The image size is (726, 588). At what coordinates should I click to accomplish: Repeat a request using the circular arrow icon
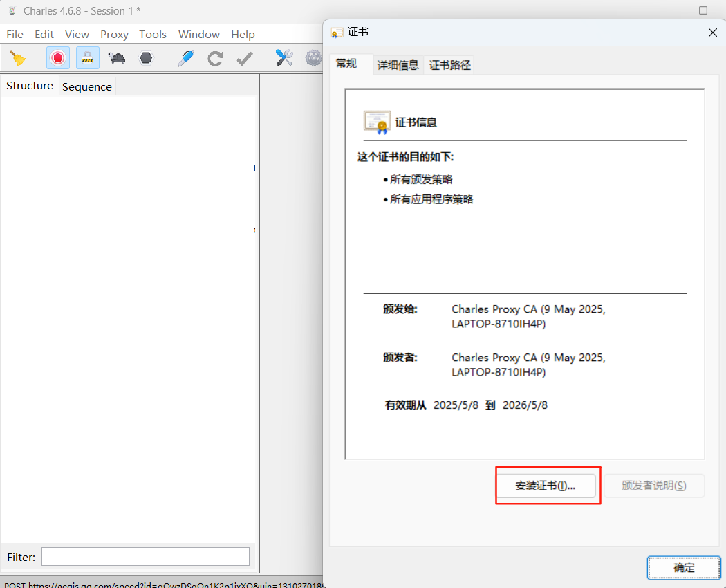click(214, 58)
